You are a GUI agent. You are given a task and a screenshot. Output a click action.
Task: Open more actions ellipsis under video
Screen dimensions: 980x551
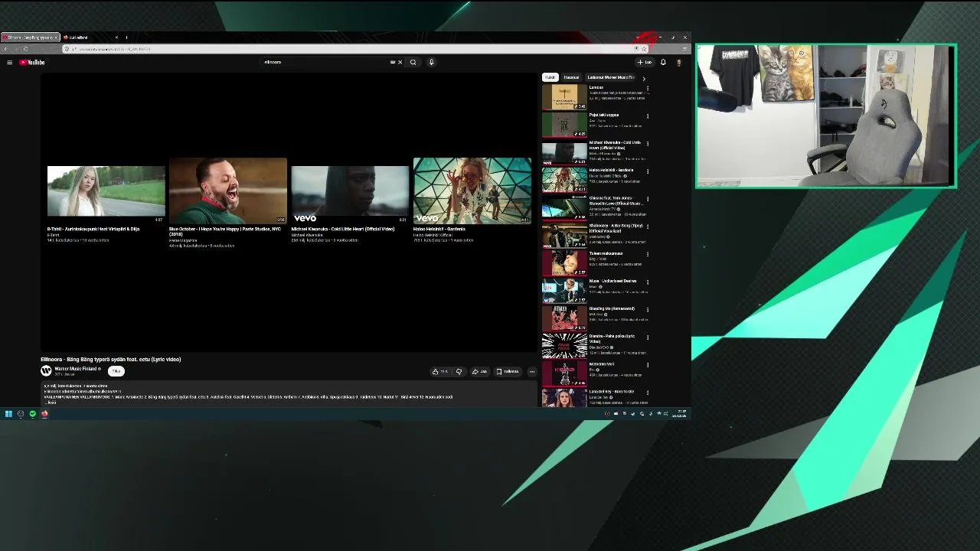pyautogui.click(x=532, y=372)
